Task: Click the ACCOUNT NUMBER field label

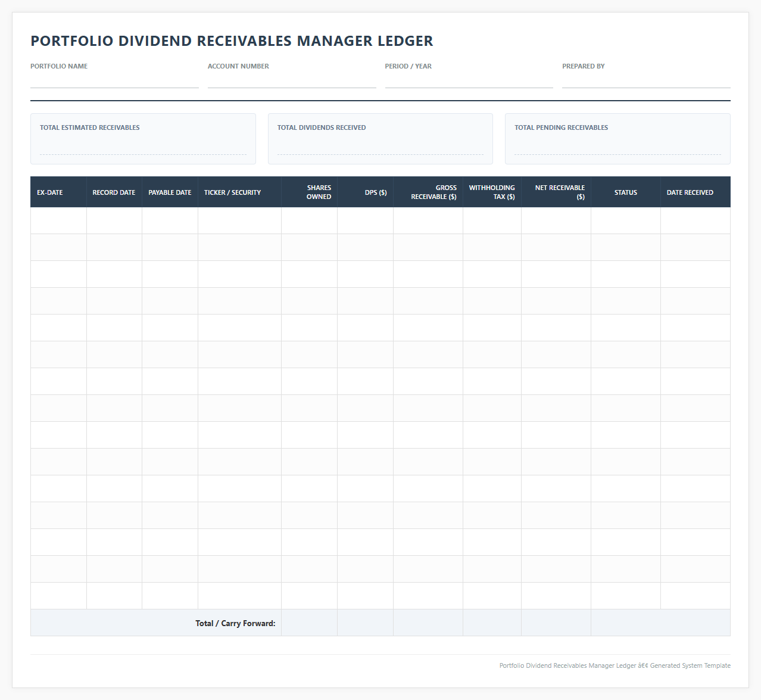Action: [238, 66]
